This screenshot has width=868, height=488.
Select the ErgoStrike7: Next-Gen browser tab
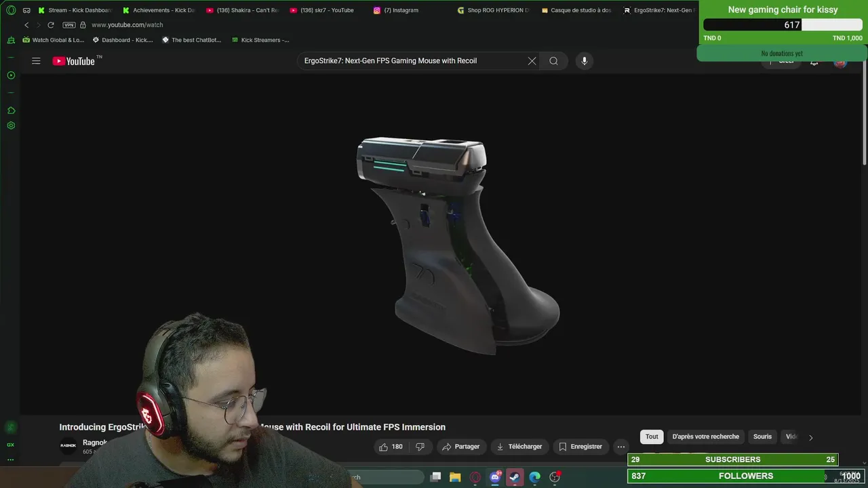pyautogui.click(x=658, y=10)
